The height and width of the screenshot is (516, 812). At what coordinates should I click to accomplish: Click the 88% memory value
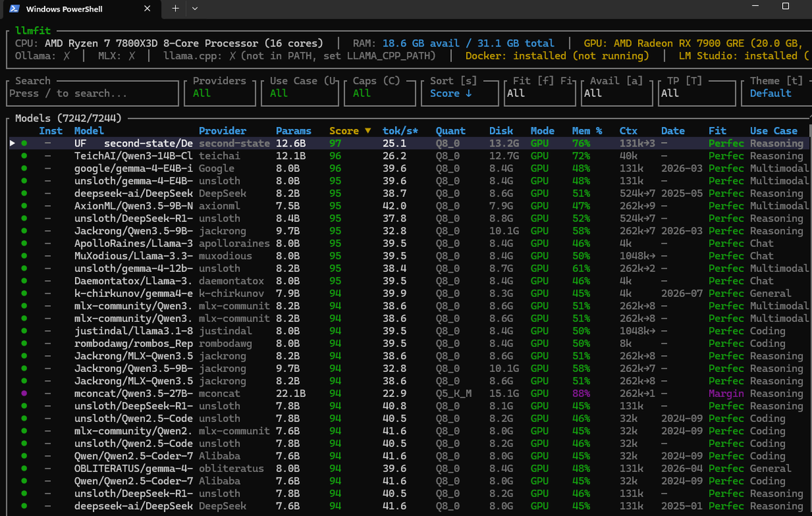(x=581, y=394)
